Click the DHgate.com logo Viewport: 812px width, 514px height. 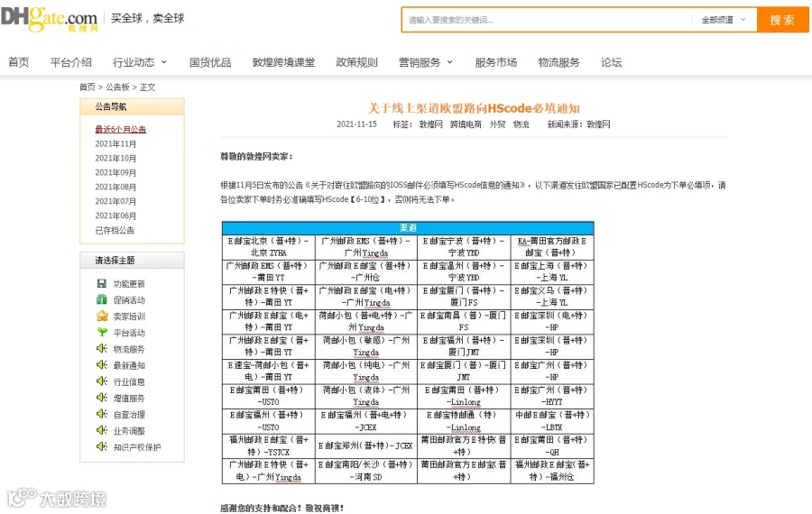coord(50,19)
